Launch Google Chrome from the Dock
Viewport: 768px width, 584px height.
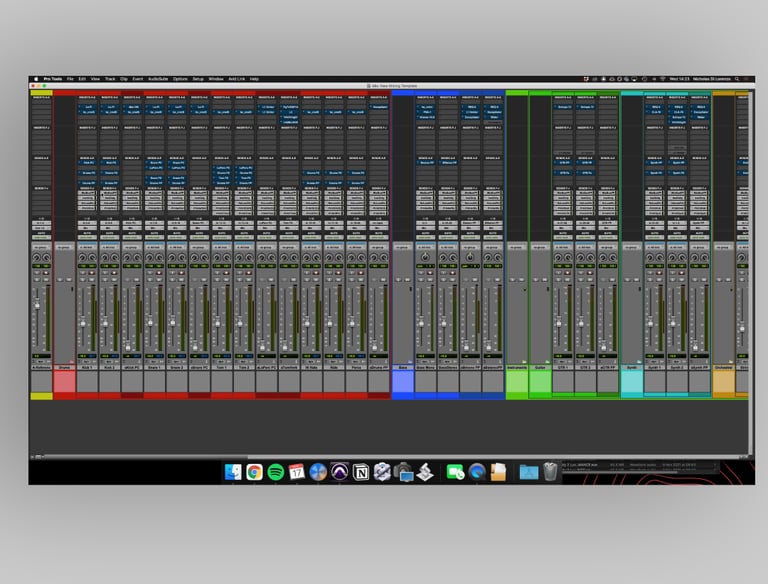255,472
